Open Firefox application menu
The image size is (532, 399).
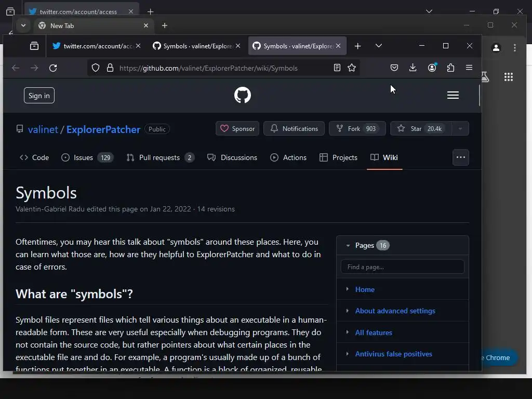click(469, 68)
